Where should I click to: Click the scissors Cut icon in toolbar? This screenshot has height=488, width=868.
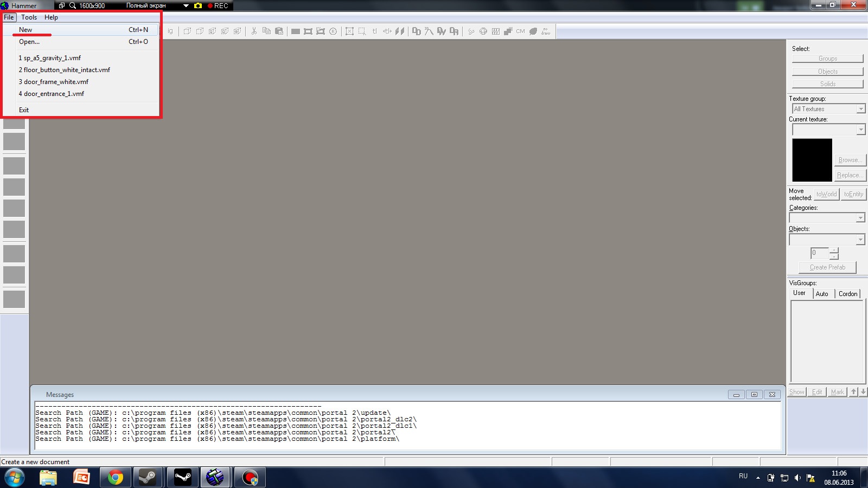point(253,31)
